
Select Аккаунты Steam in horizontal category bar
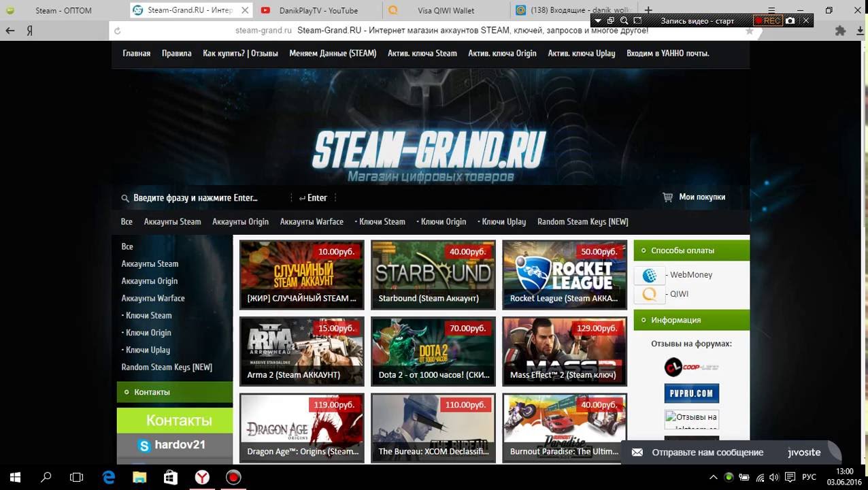click(x=172, y=221)
